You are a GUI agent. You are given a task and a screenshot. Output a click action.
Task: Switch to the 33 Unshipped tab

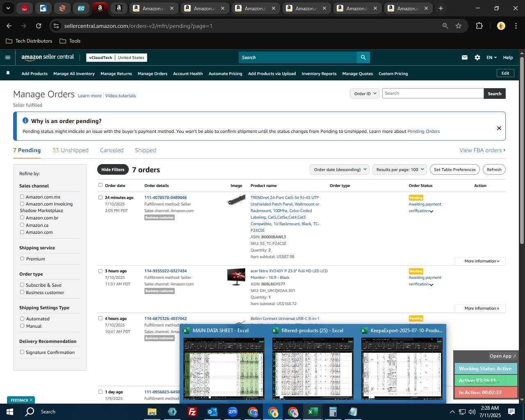(71, 150)
